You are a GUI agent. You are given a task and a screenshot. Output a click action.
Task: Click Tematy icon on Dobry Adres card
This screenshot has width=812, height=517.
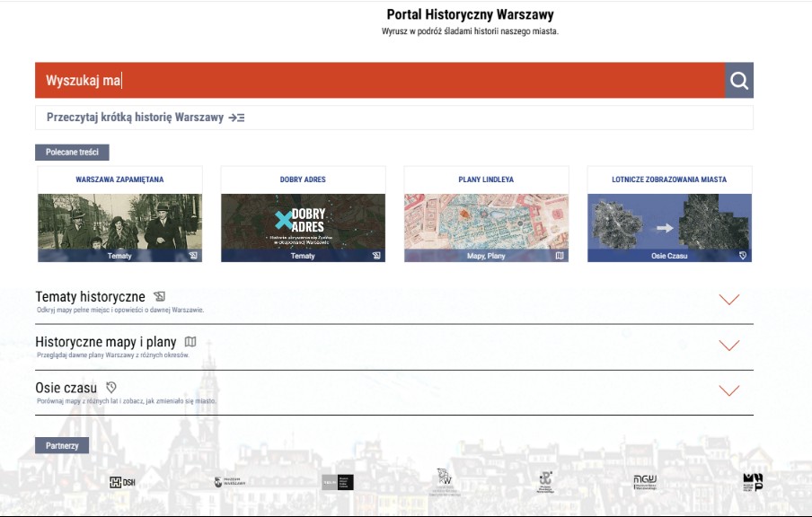pos(376,256)
